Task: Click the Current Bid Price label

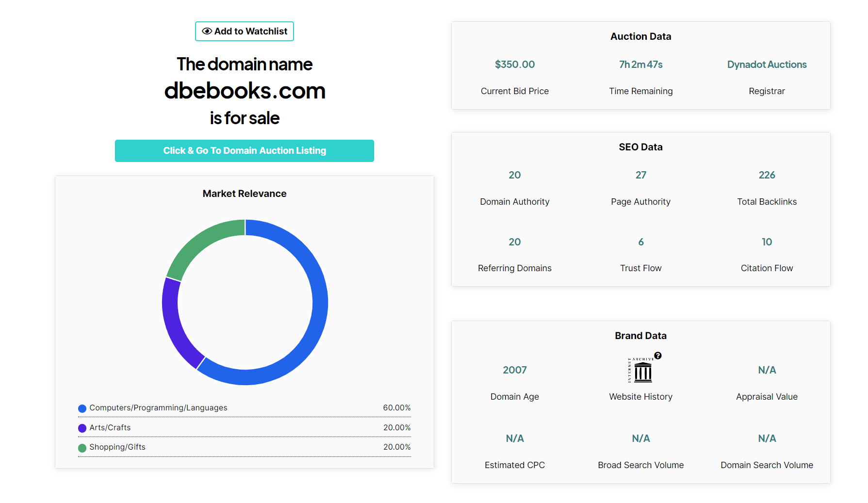Action: [514, 91]
